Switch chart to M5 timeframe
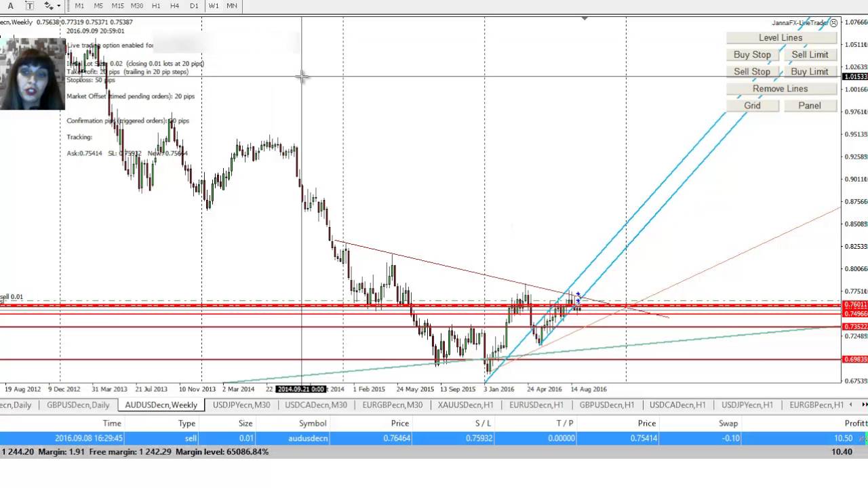 [98, 5]
